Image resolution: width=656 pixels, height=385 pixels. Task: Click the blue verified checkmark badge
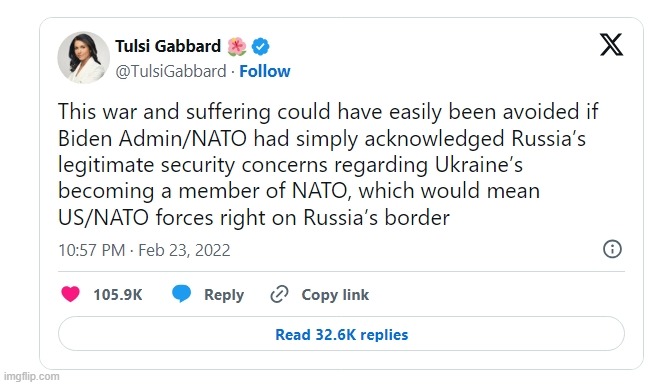point(261,46)
